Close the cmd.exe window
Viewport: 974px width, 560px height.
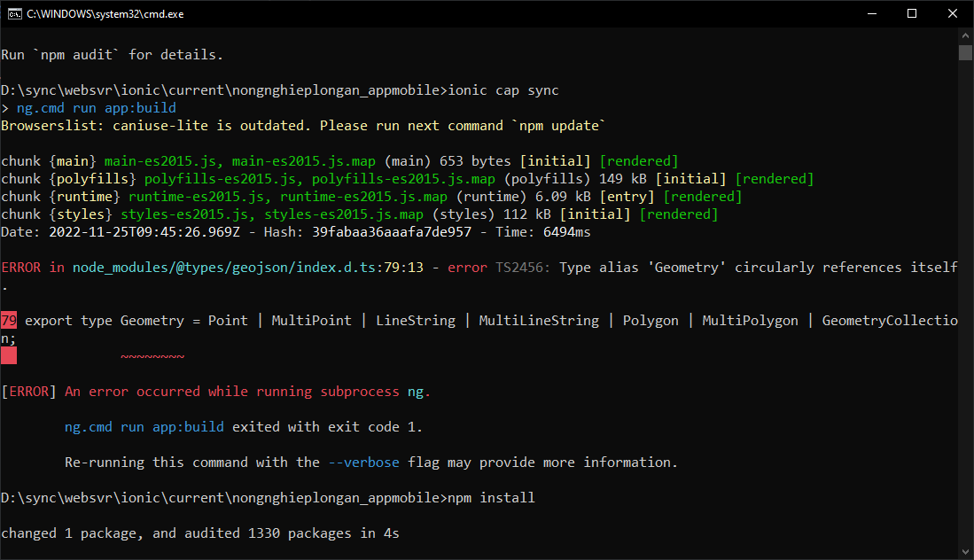tap(952, 13)
